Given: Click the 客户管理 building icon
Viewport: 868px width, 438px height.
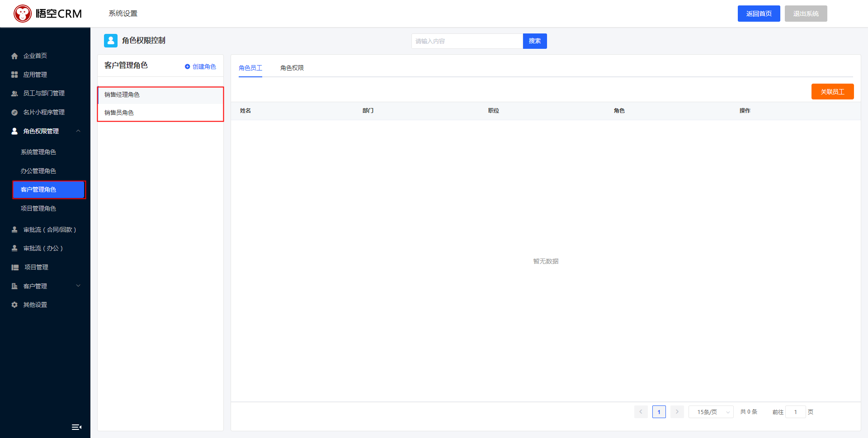Looking at the screenshot, I should point(14,286).
